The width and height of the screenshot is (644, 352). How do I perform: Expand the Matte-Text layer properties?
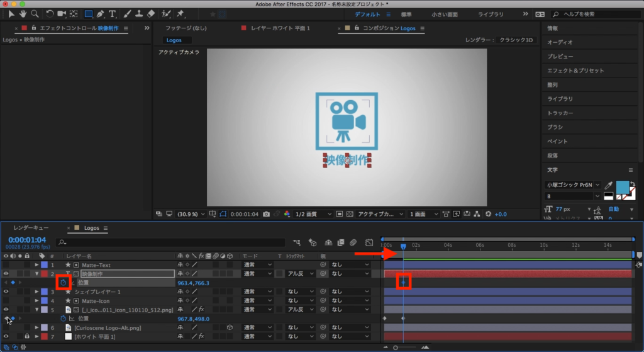pyautogui.click(x=36, y=265)
